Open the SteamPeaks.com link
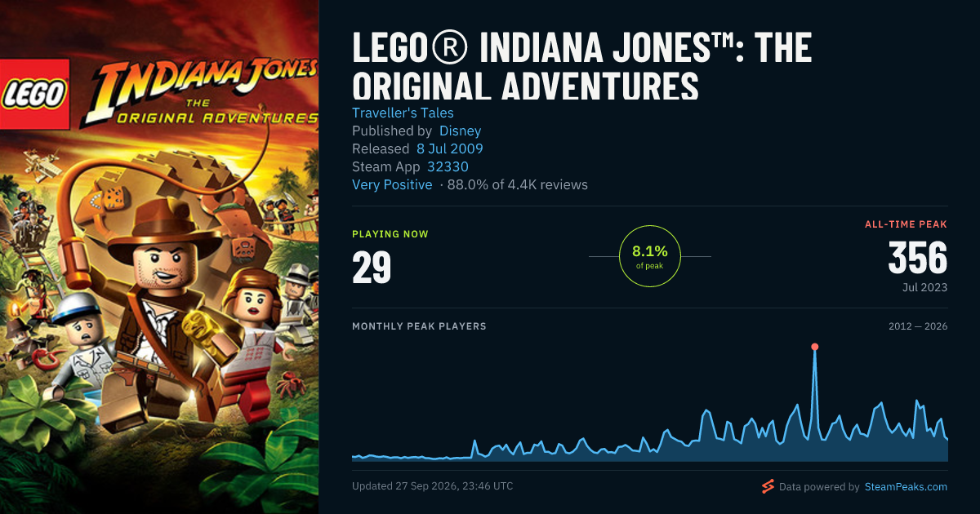The width and height of the screenshot is (980, 514). click(905, 487)
